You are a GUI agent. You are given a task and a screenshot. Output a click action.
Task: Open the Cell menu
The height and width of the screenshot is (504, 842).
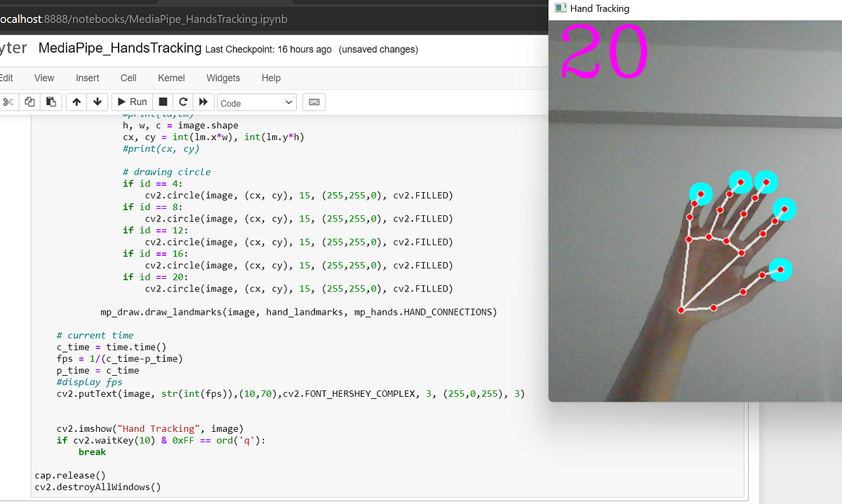coord(128,78)
